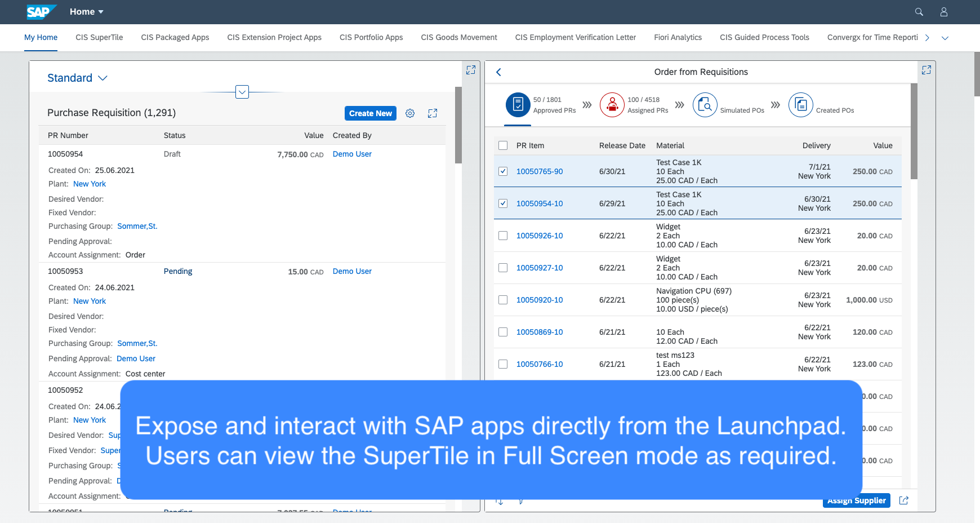Open PR item link 10050765-90
The image size is (980, 523).
(540, 171)
